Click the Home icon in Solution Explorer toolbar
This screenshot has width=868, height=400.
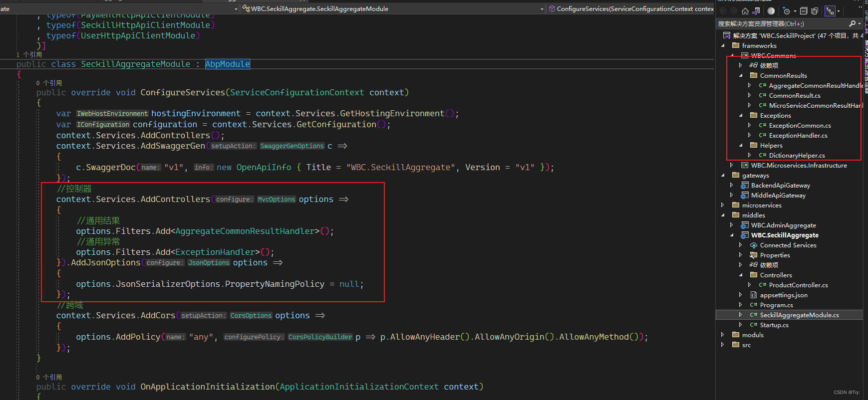(x=745, y=11)
